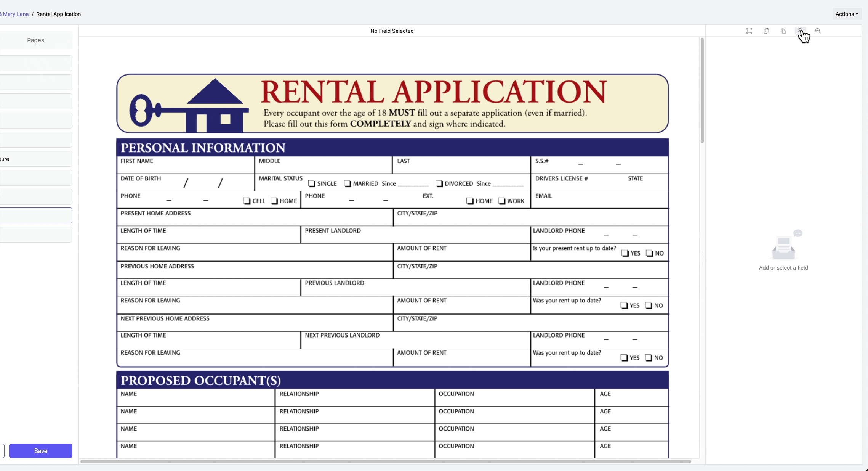
Task: Open the Mary Lane breadcrumb link
Action: [x=15, y=14]
